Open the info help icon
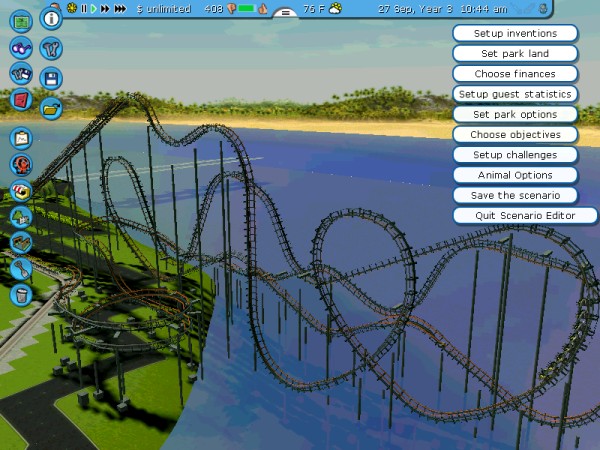The height and width of the screenshot is (450, 600). point(51,18)
